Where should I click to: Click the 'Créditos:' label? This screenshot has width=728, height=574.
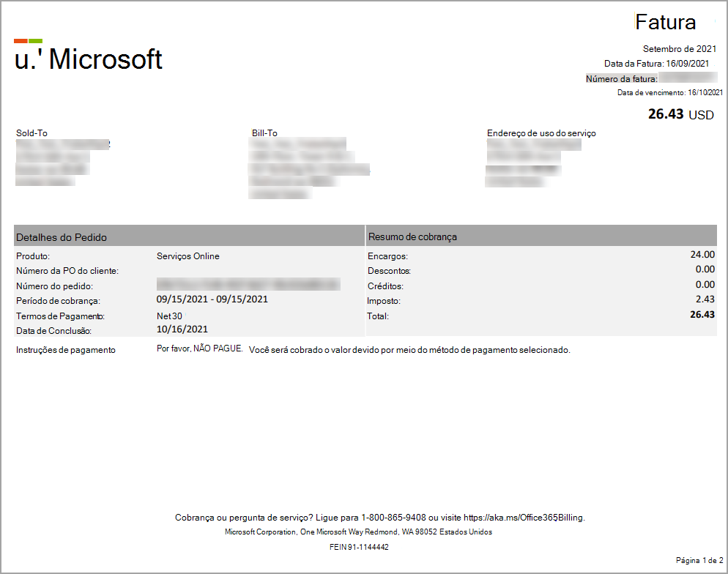tap(385, 286)
